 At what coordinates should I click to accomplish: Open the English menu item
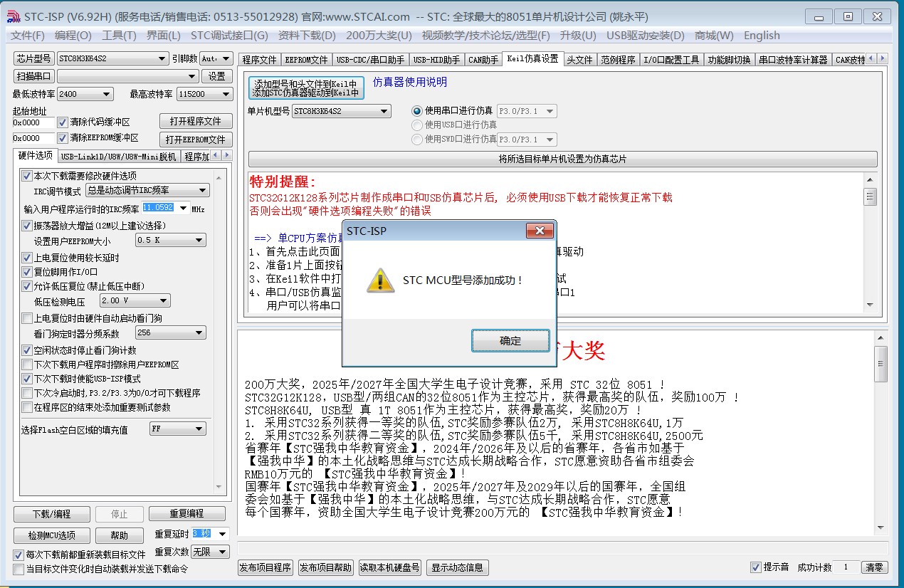[x=762, y=36]
